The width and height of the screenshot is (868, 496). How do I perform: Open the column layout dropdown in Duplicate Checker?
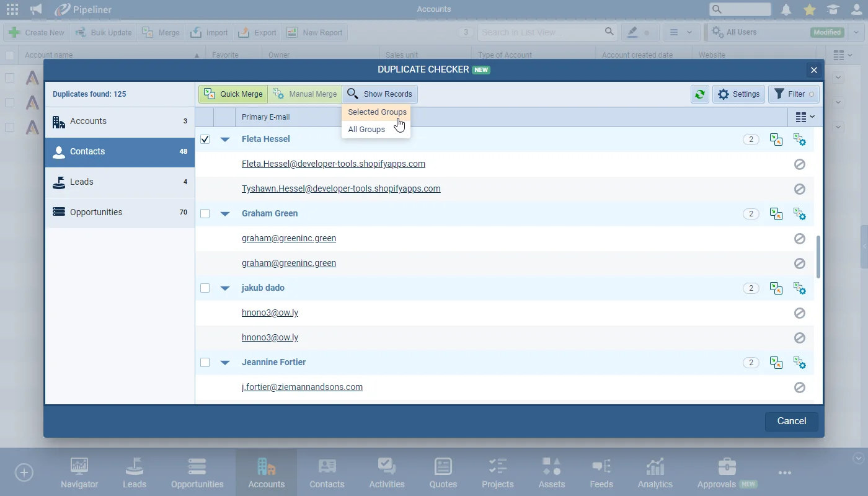click(x=805, y=117)
